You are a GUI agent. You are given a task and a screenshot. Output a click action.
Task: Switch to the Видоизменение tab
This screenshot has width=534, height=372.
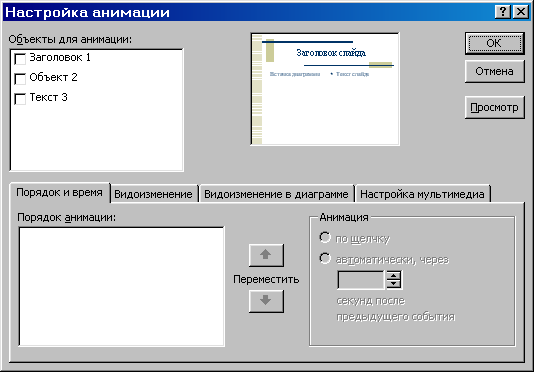coord(153,194)
